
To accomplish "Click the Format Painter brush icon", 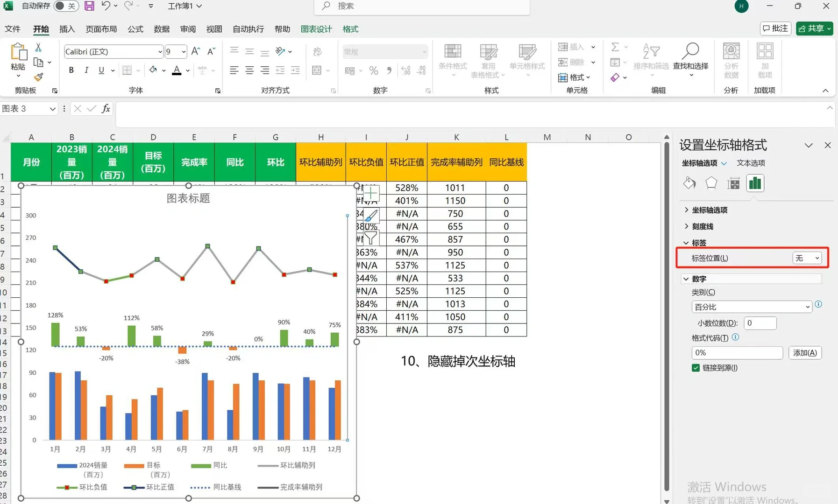I will pos(38,77).
